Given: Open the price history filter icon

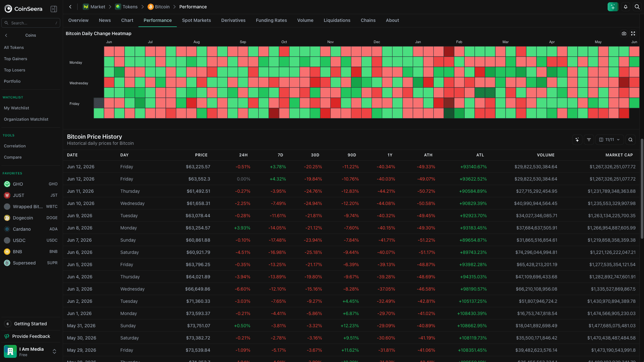Looking at the screenshot, I should [x=589, y=140].
